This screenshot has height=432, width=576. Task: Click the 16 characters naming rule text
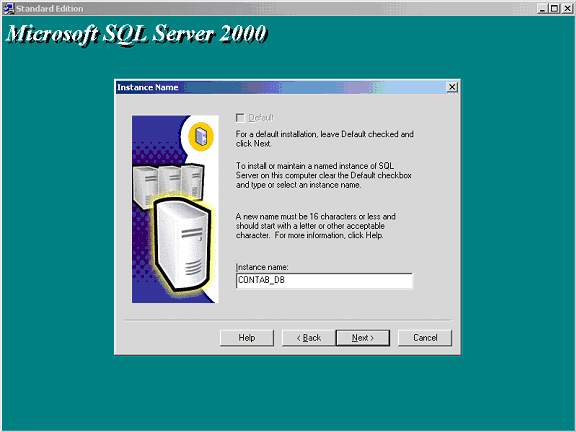(316, 226)
